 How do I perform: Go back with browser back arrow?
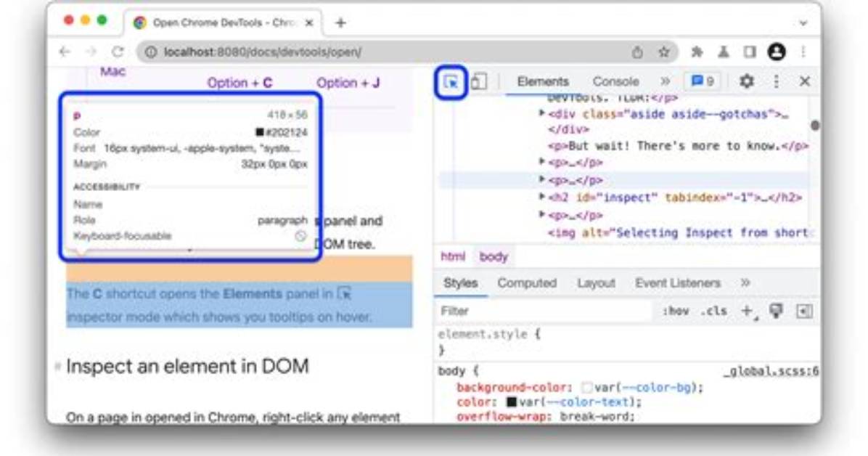point(65,52)
